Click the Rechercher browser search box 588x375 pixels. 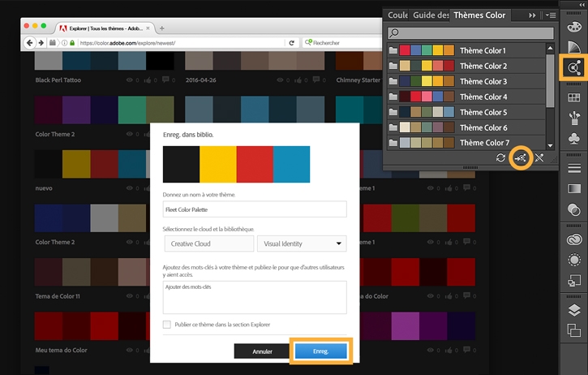coord(342,43)
